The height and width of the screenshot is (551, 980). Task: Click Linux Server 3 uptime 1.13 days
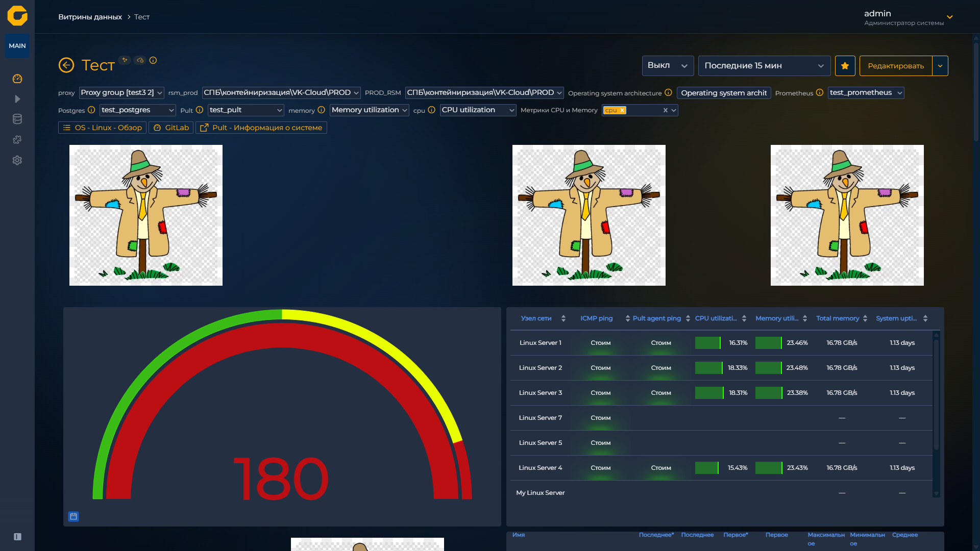902,393
